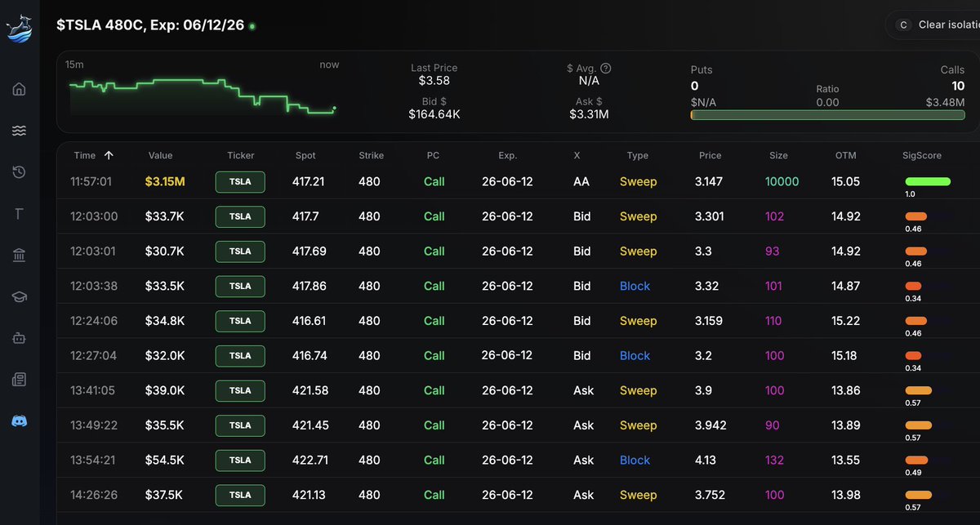Click Clear isolation button

pyautogui.click(x=933, y=24)
